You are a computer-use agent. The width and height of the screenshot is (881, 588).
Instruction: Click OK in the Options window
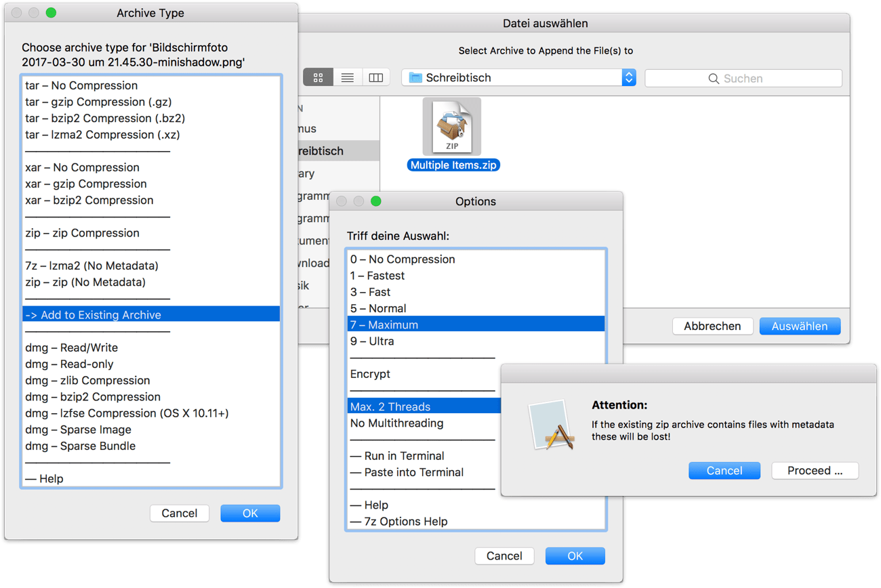(575, 556)
